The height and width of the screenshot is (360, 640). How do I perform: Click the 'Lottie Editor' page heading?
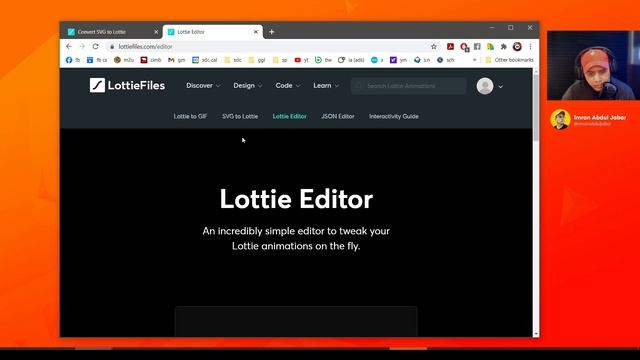click(296, 199)
